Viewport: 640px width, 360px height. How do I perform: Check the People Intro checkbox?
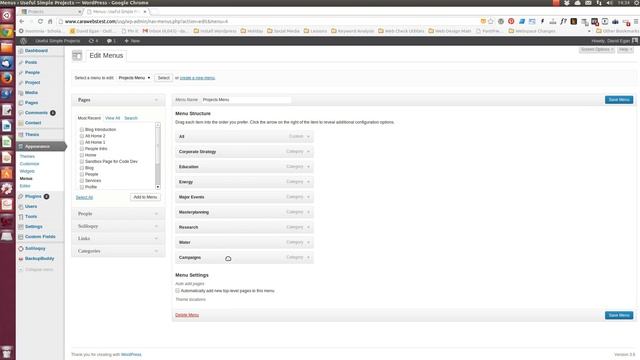pos(82,149)
